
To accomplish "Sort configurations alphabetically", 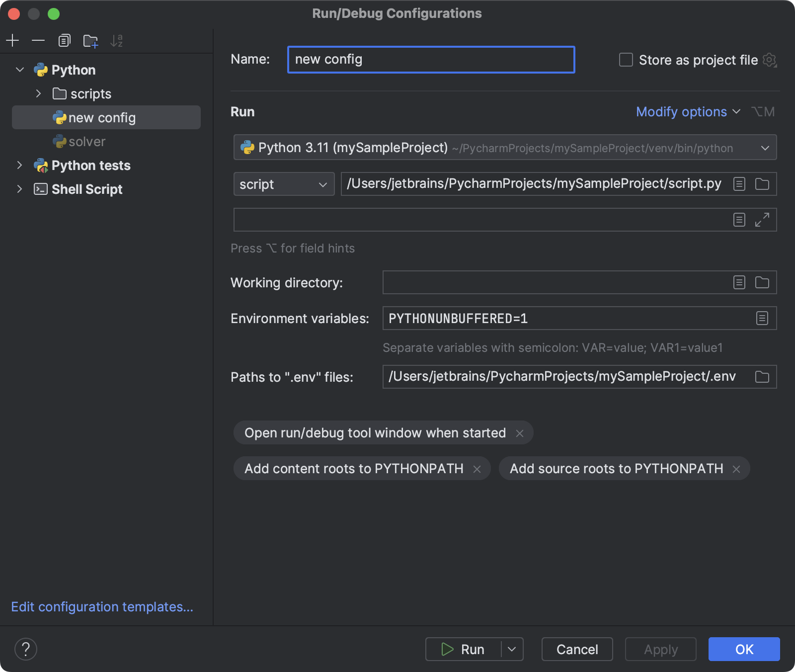I will coord(117,40).
